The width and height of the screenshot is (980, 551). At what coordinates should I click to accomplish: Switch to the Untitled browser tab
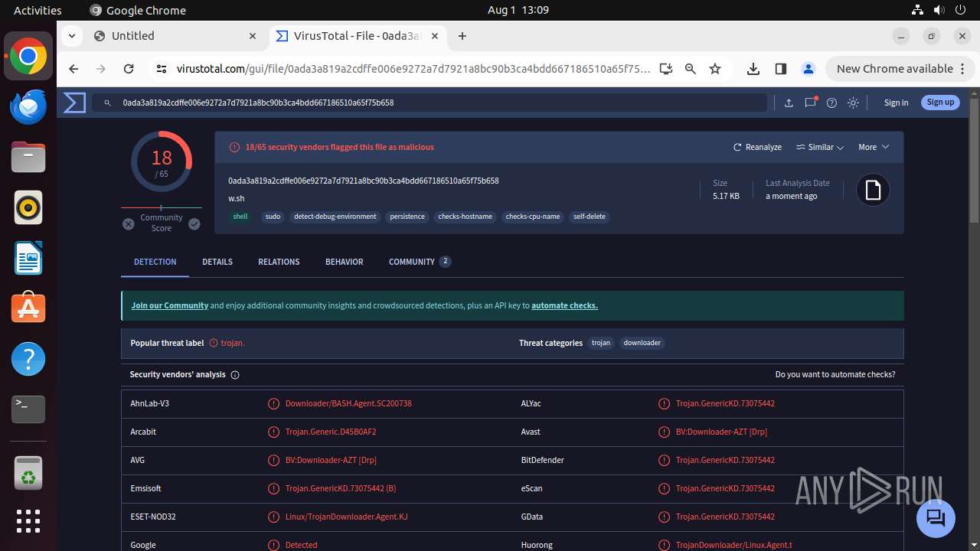pos(175,36)
